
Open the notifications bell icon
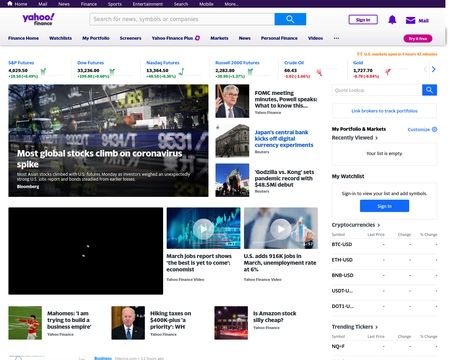coord(392,20)
